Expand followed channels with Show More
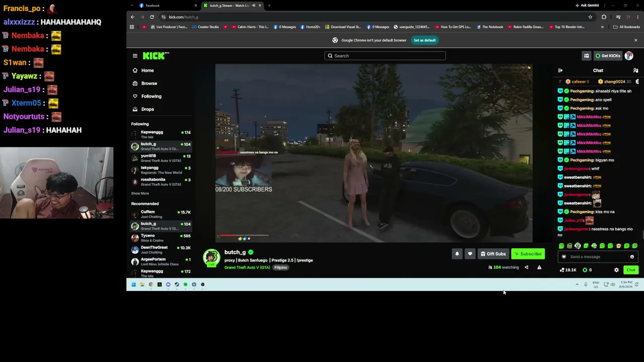Screen dimensions: 644x362 (140, 194)
